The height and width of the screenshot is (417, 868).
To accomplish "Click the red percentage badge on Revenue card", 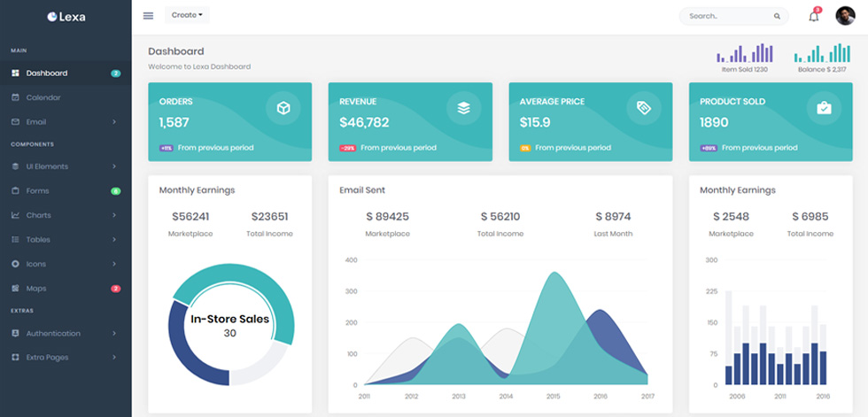I will [347, 148].
